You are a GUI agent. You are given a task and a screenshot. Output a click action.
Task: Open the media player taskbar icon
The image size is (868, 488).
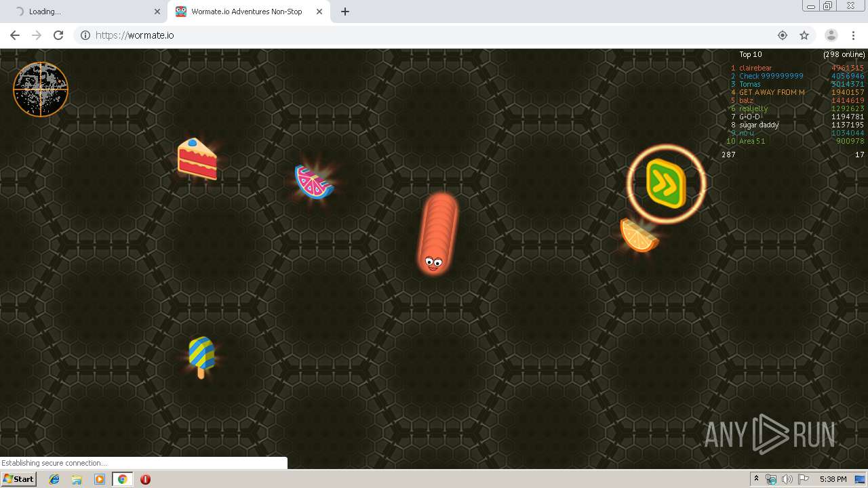click(x=100, y=479)
